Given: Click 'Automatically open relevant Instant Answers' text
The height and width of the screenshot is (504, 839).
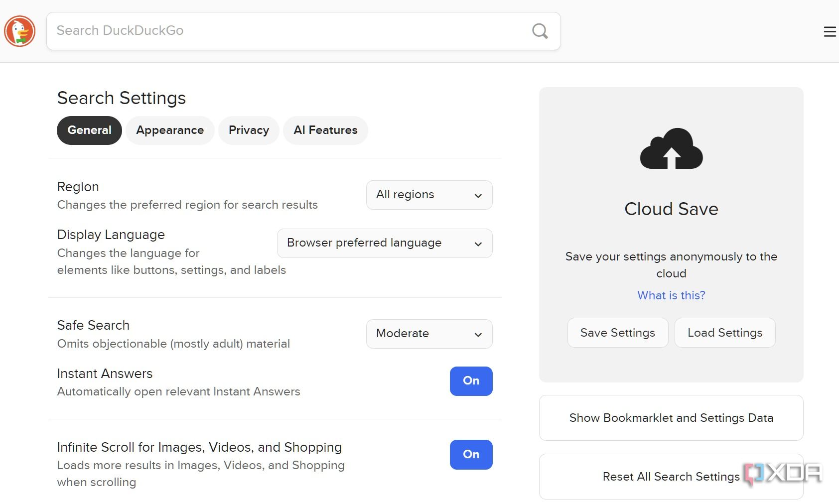Looking at the screenshot, I should (178, 391).
